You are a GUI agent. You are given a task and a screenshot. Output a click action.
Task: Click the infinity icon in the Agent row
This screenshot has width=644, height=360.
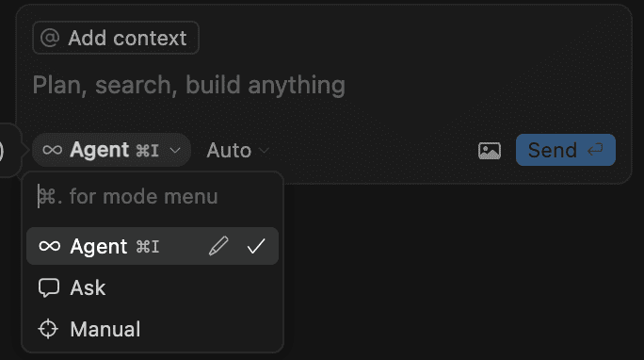click(49, 246)
